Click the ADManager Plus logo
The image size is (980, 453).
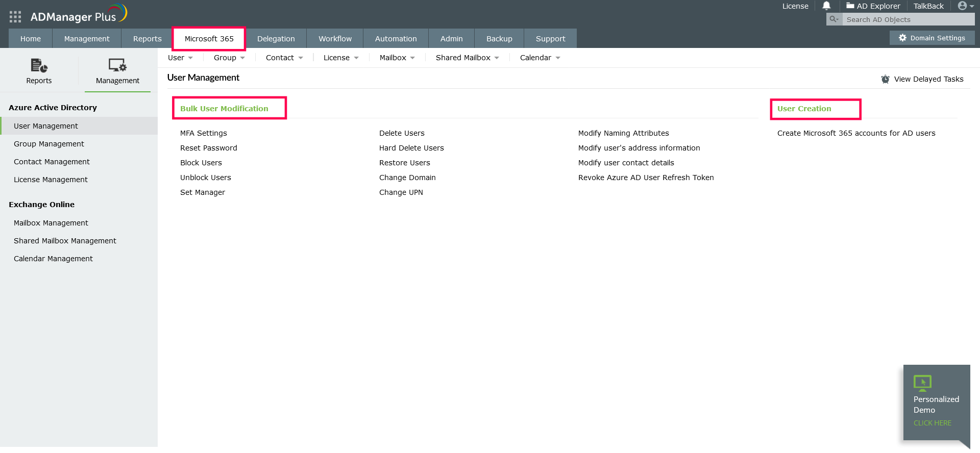(x=79, y=14)
